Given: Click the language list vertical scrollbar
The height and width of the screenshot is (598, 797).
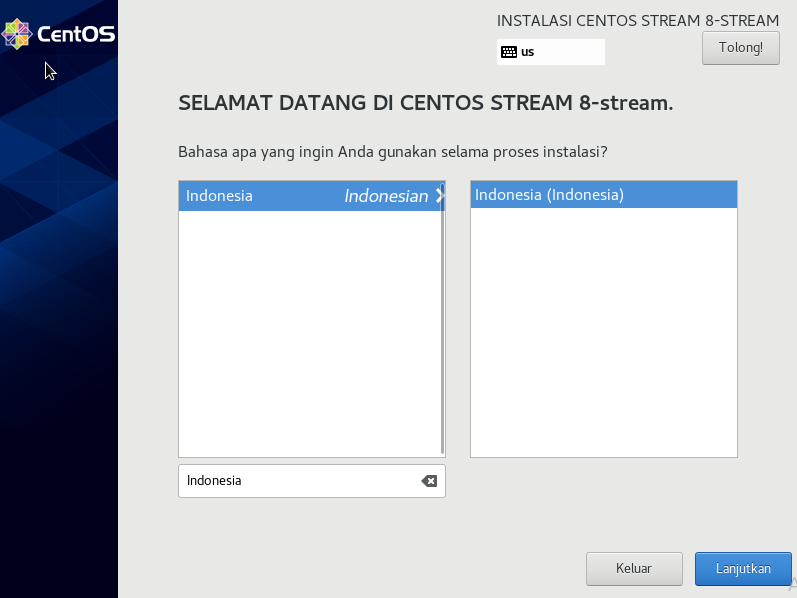Looking at the screenshot, I should click(x=443, y=319).
